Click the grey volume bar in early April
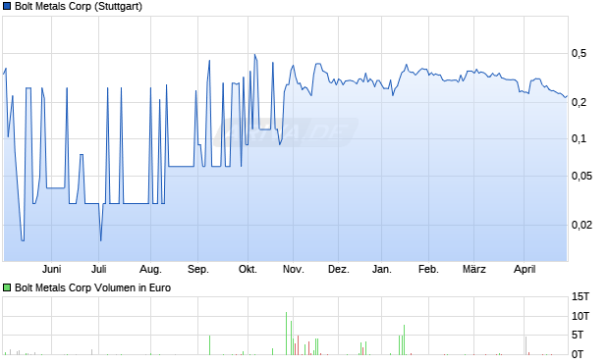 pyautogui.click(x=526, y=345)
